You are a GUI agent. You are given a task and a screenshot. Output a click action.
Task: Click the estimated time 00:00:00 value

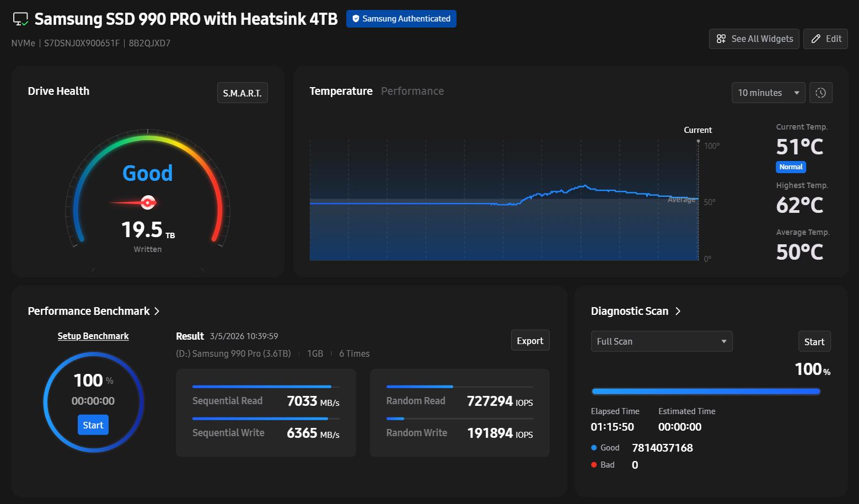pyautogui.click(x=680, y=427)
